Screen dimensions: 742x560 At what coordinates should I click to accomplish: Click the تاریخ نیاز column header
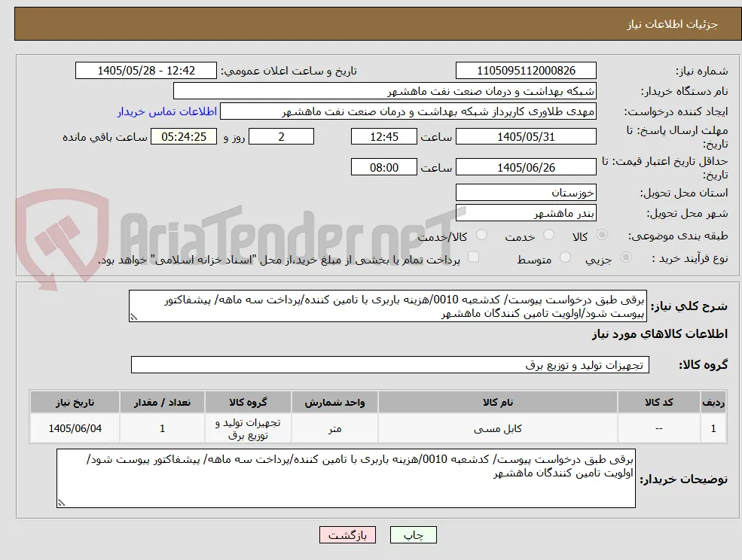click(75, 402)
